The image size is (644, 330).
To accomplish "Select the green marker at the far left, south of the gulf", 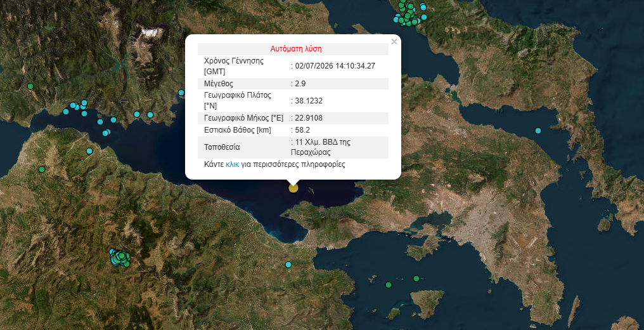I will 41,169.
